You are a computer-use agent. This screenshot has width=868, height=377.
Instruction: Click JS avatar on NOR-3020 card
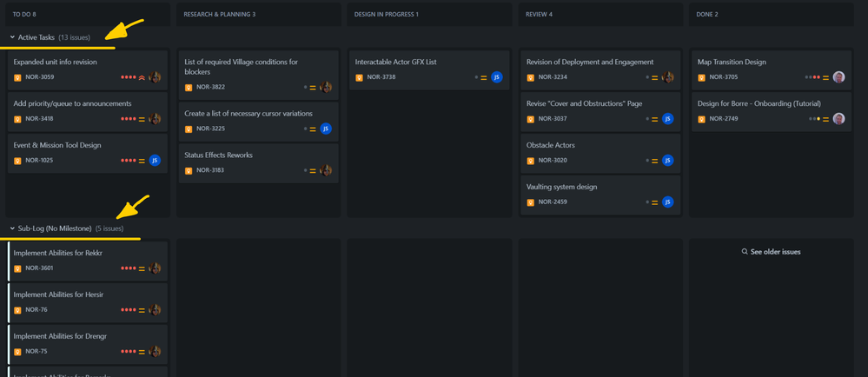pos(668,161)
